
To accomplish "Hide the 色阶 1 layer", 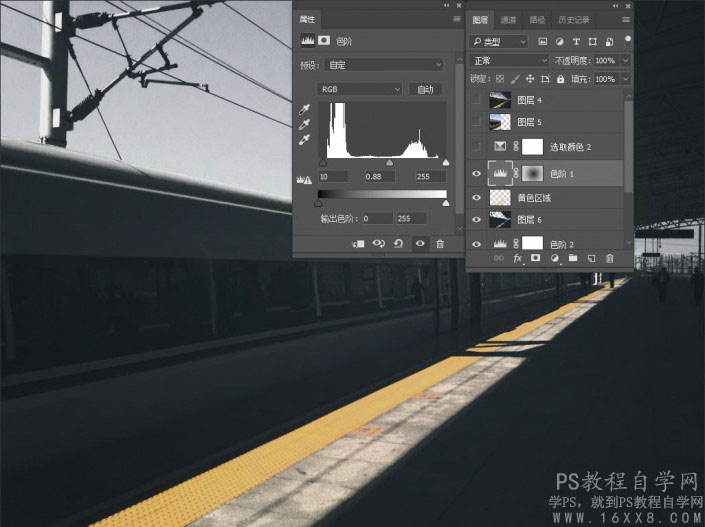I will pyautogui.click(x=476, y=174).
